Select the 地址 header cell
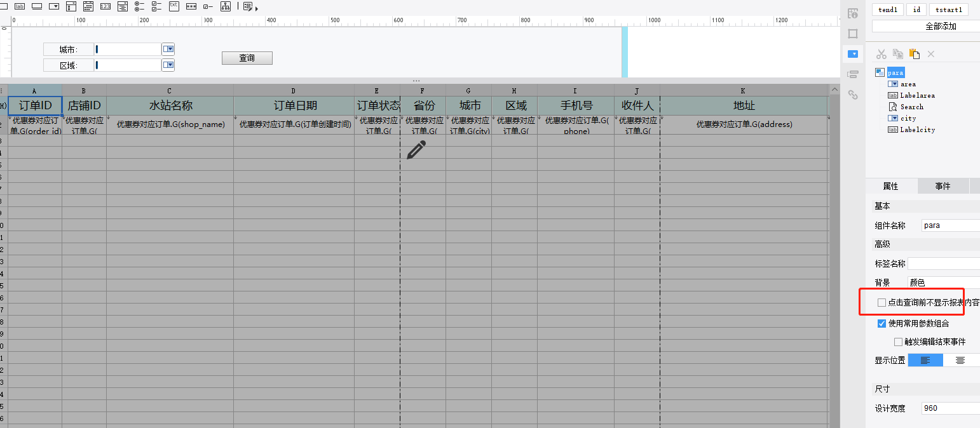Image resolution: width=980 pixels, height=428 pixels. coord(744,105)
